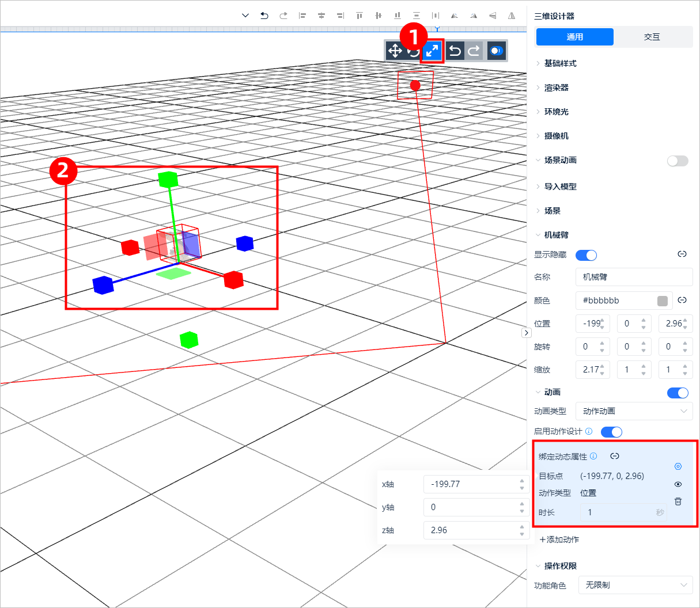Click the info icon next to 启用动作设计

[x=589, y=431]
